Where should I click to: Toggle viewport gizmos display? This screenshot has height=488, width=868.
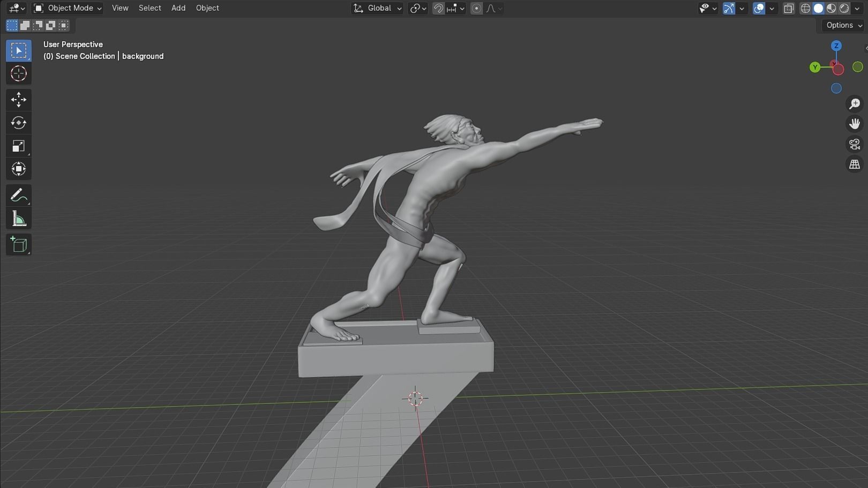tap(729, 8)
